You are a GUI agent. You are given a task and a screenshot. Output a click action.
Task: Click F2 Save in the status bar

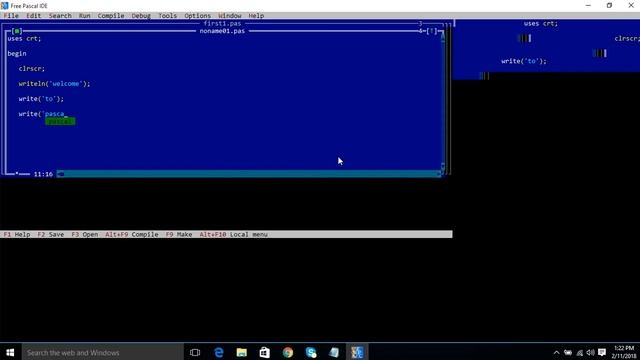tap(51, 234)
